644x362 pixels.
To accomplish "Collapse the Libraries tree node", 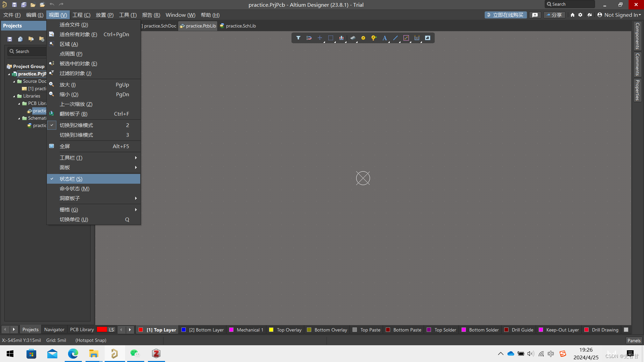I will coord(14,96).
